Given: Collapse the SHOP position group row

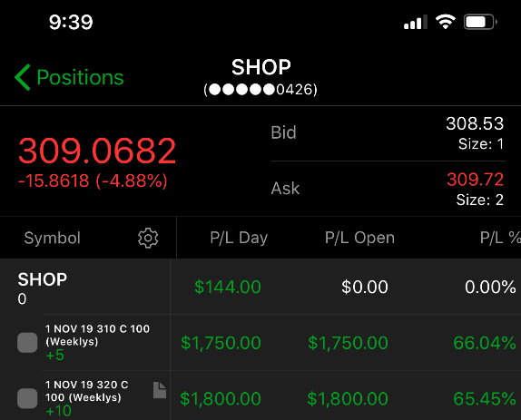Looking at the screenshot, I should click(260, 287).
